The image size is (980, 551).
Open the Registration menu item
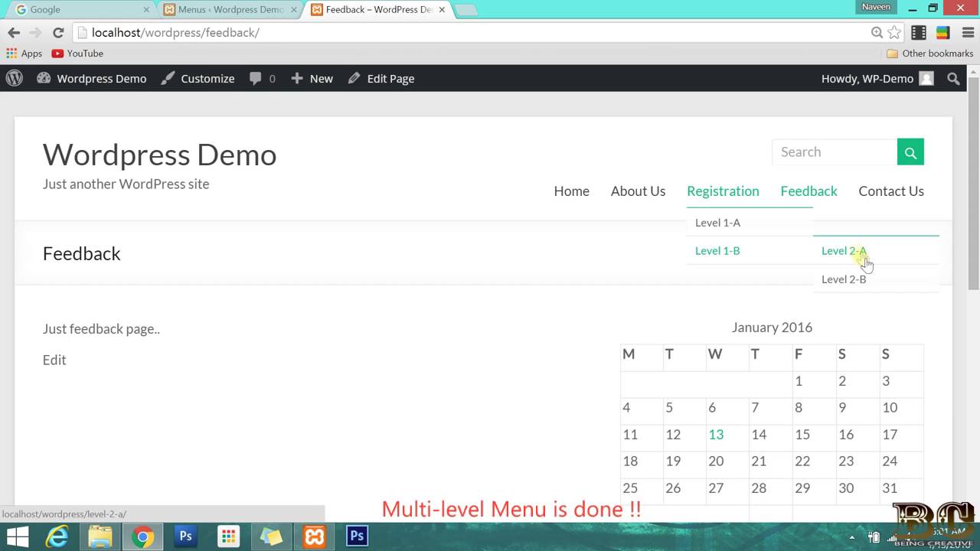click(723, 191)
